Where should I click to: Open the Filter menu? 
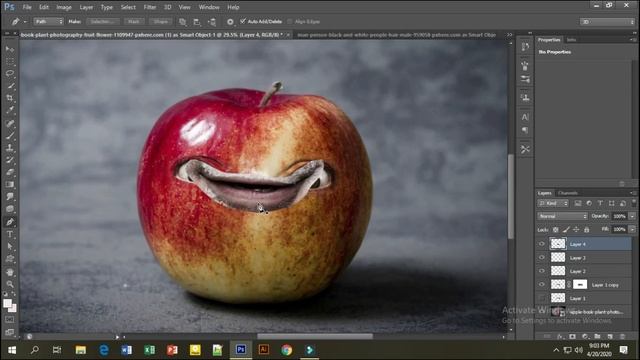click(x=149, y=7)
